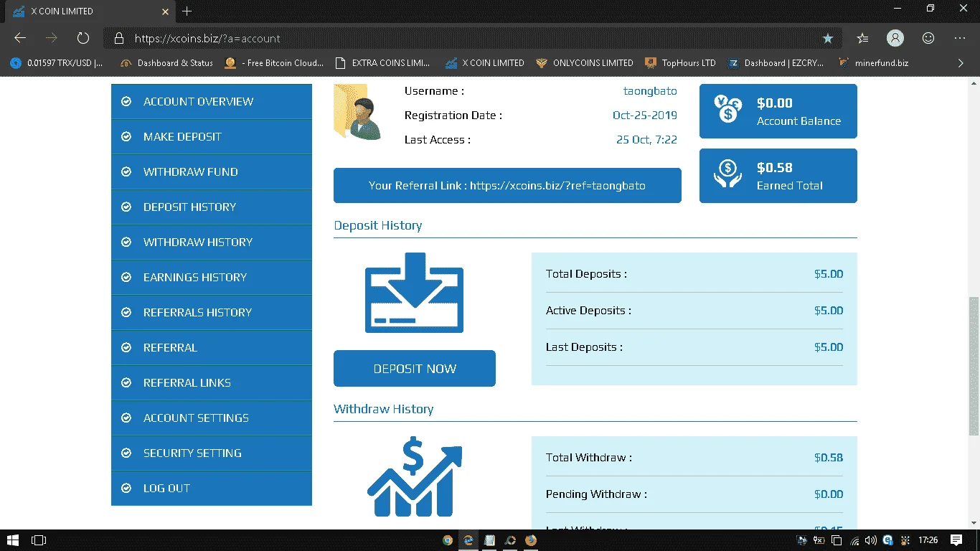This screenshot has height=551, width=980.
Task: Click the favorite star in address bar
Action: click(x=828, y=38)
